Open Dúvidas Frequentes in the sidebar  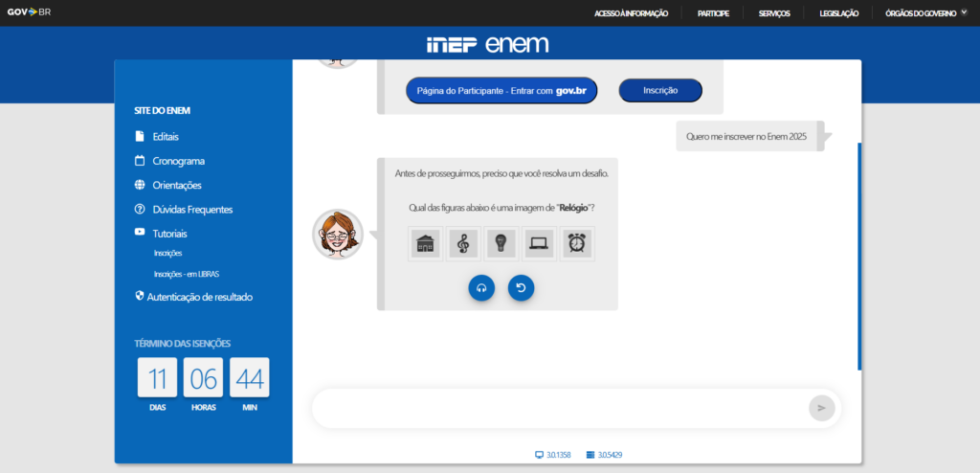(191, 210)
